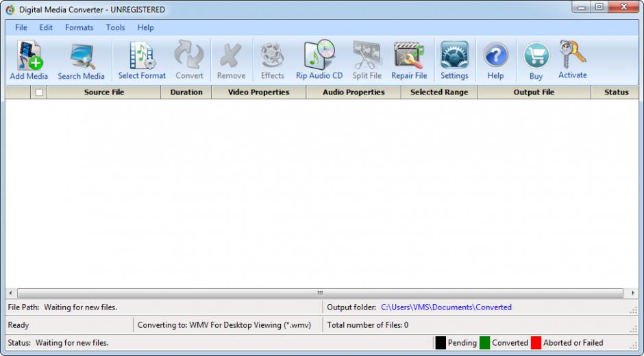Minimize the Digital Media Converter window

click(581, 8)
